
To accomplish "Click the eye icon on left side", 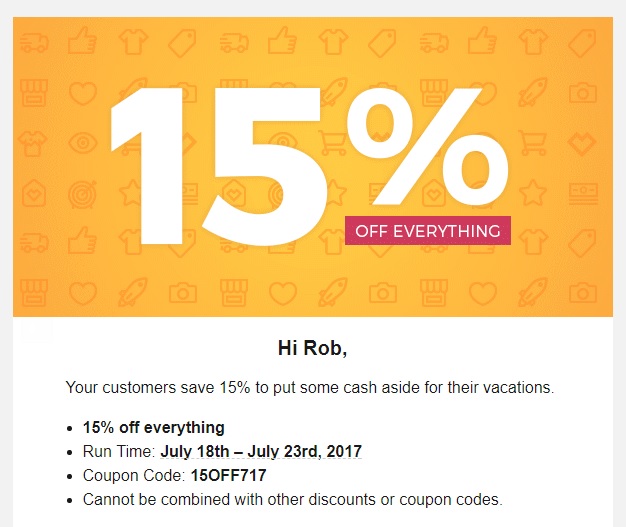I will 83,143.
